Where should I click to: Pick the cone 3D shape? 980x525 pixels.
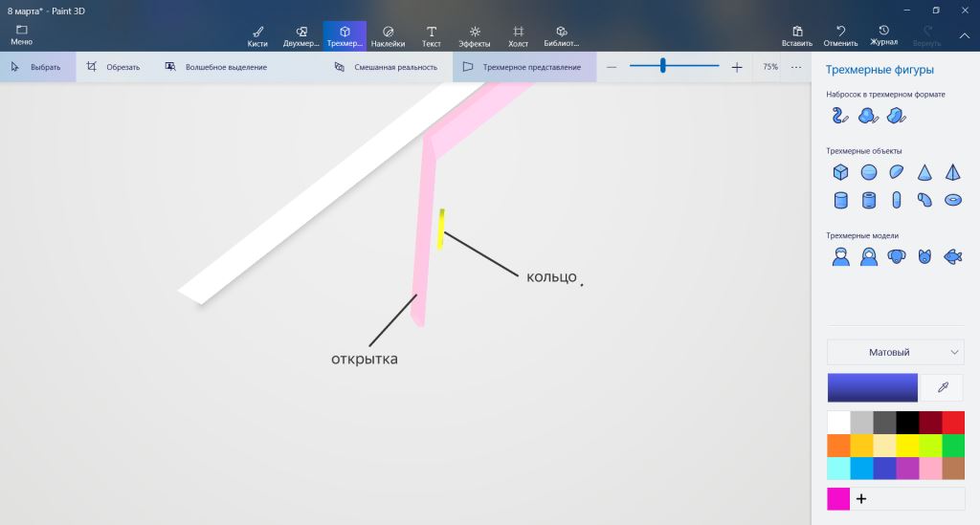[x=924, y=172]
